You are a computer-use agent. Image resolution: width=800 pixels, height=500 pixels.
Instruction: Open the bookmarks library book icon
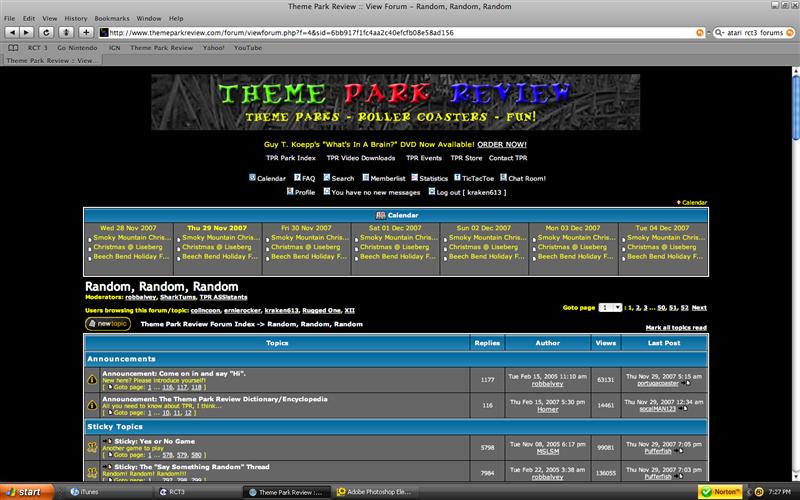point(13,47)
